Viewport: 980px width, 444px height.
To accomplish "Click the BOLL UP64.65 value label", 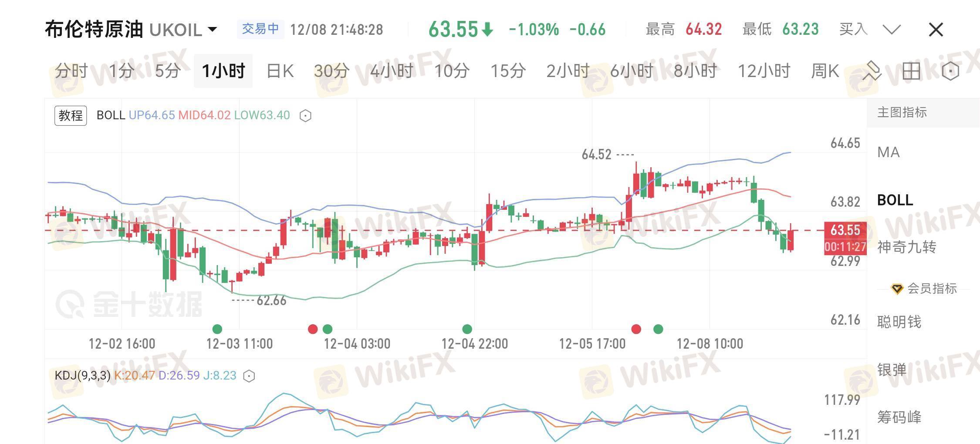I will (152, 115).
